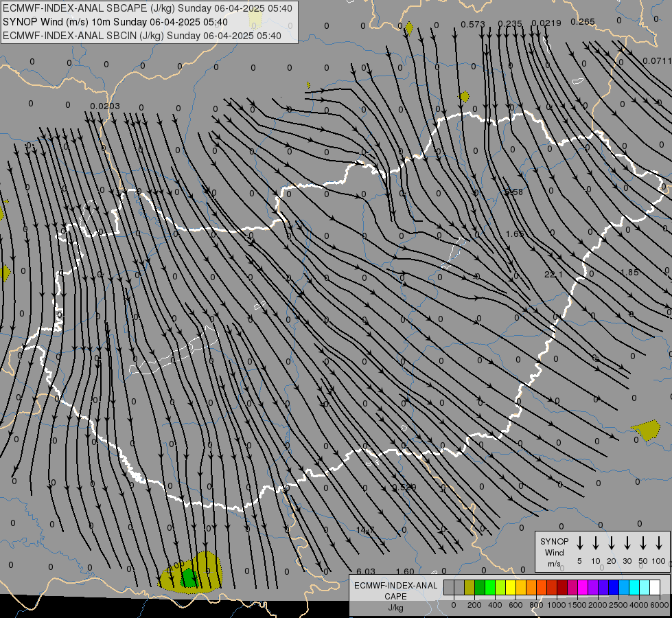This screenshot has width=672, height=618.
Task: Click the wind legend arrow above 20
Action: tap(611, 543)
